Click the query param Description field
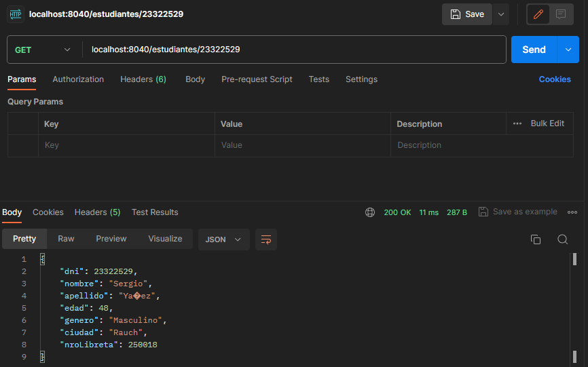This screenshot has width=588, height=367. [482, 145]
